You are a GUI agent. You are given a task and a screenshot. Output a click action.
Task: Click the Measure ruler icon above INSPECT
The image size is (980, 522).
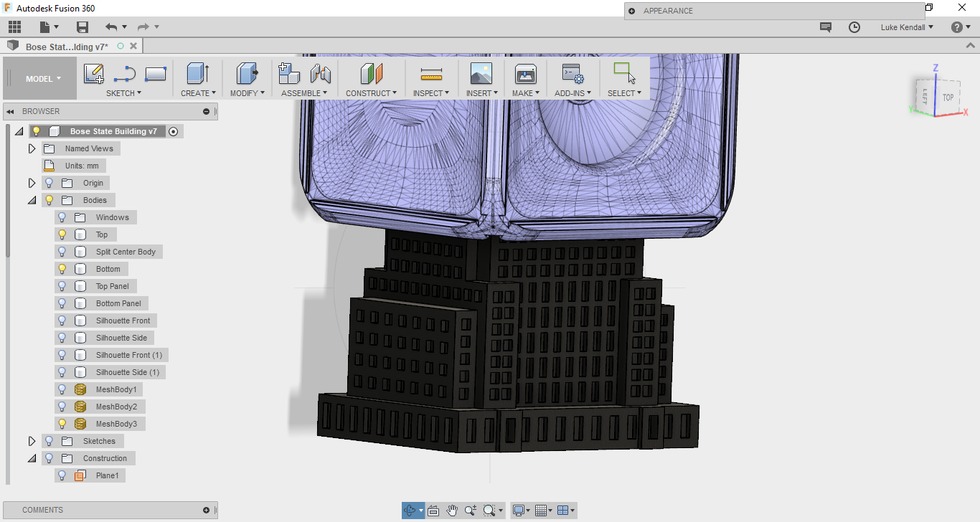click(x=431, y=74)
